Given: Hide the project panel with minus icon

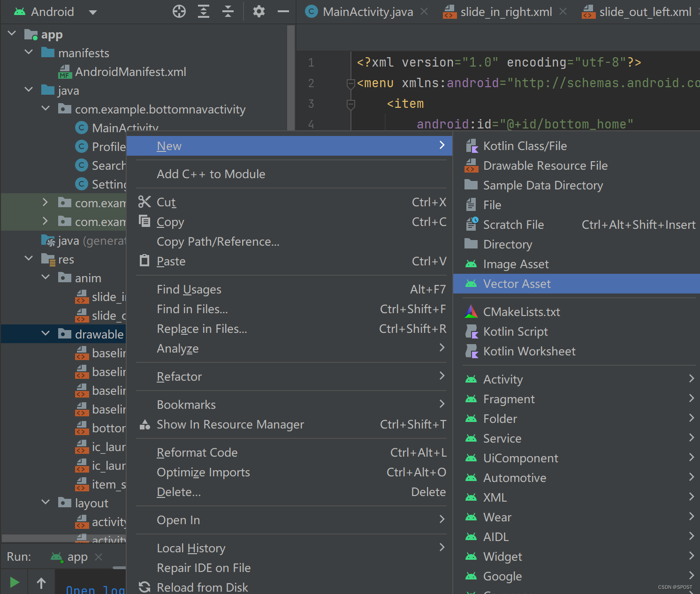Looking at the screenshot, I should click(283, 11).
